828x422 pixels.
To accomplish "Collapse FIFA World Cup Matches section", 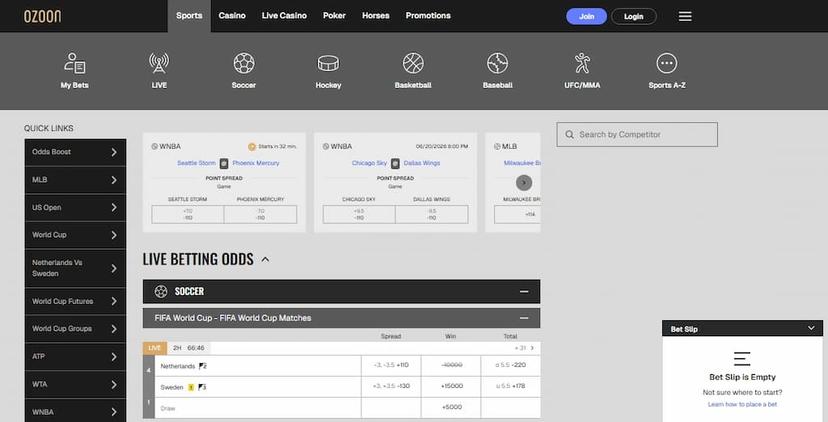I will (524, 318).
